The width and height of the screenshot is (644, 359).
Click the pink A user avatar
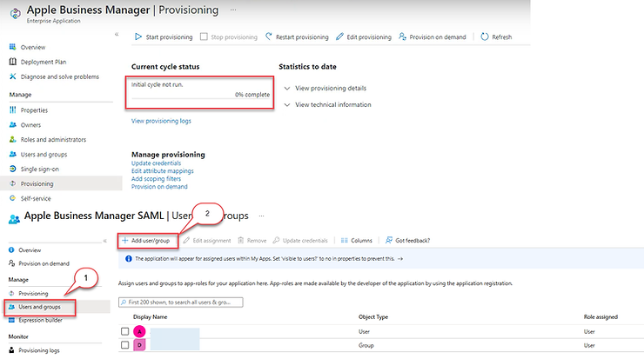[139, 331]
